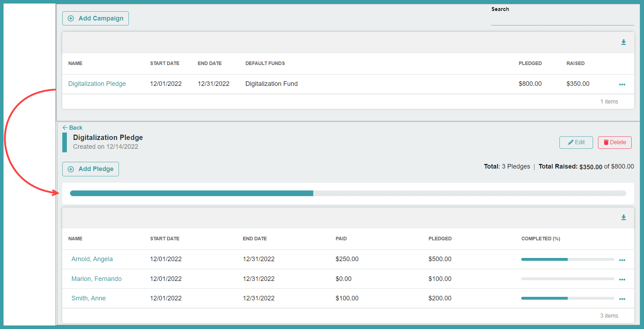Click the 3 items count footer
The width and height of the screenshot is (644, 329).
609,316
